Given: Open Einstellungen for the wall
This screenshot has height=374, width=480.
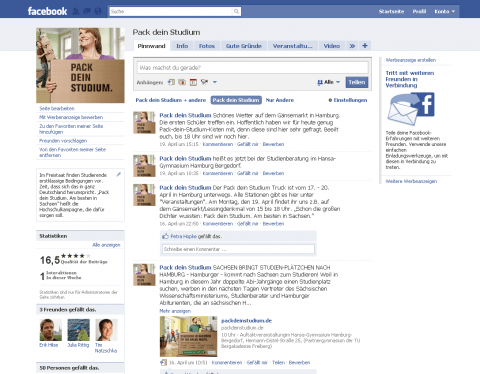Looking at the screenshot, I should [348, 100].
